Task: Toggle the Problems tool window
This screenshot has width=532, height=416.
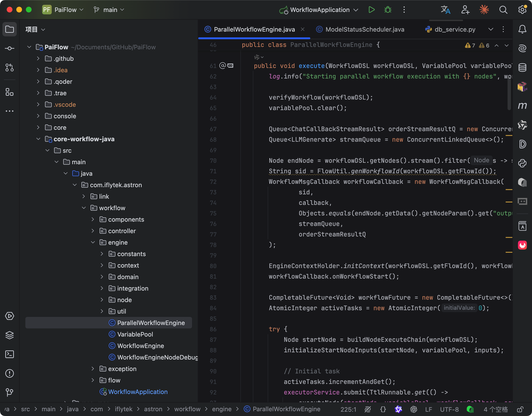Action: pyautogui.click(x=10, y=373)
